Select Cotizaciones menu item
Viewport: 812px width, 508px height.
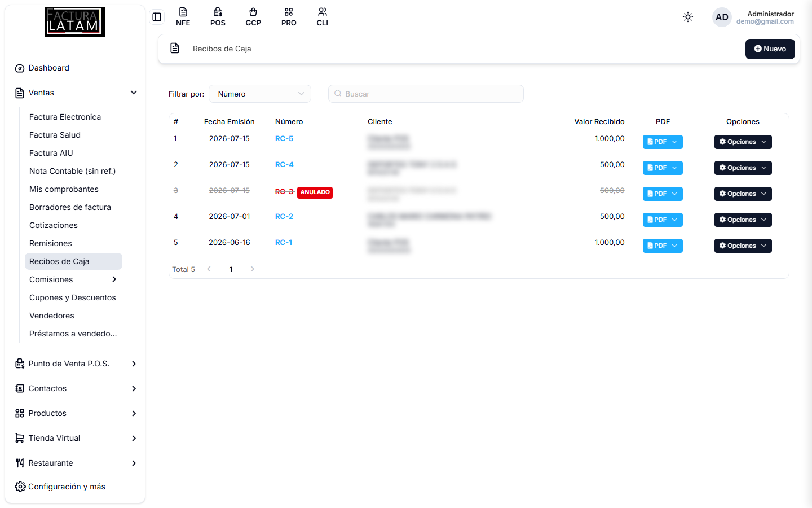(54, 225)
